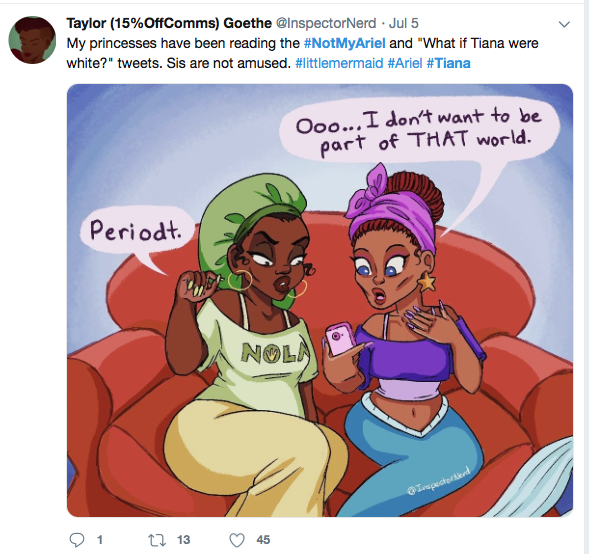Open Taylor Goethe's round profile avatar
The width and height of the screenshot is (589, 554).
[32, 40]
